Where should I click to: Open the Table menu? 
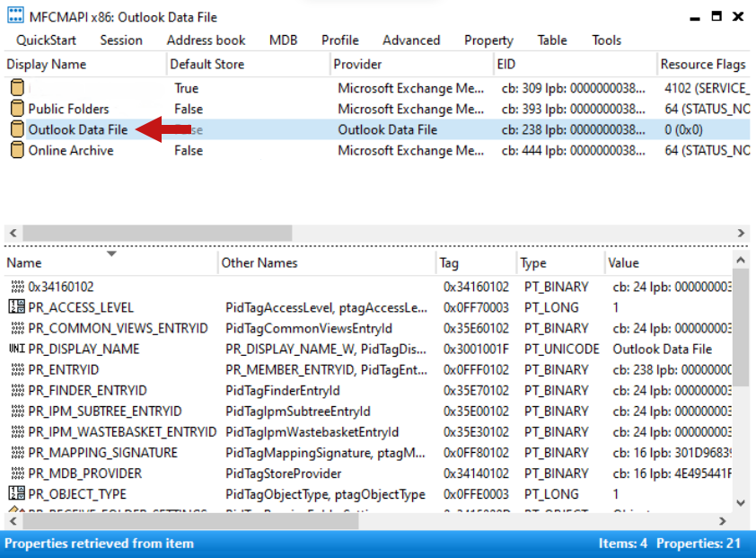pyautogui.click(x=552, y=40)
